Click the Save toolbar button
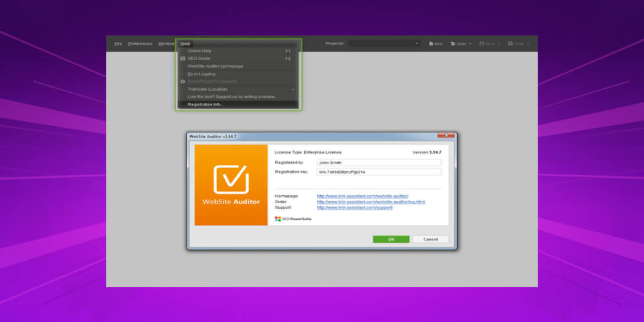This screenshot has height=322, width=644. coord(487,44)
